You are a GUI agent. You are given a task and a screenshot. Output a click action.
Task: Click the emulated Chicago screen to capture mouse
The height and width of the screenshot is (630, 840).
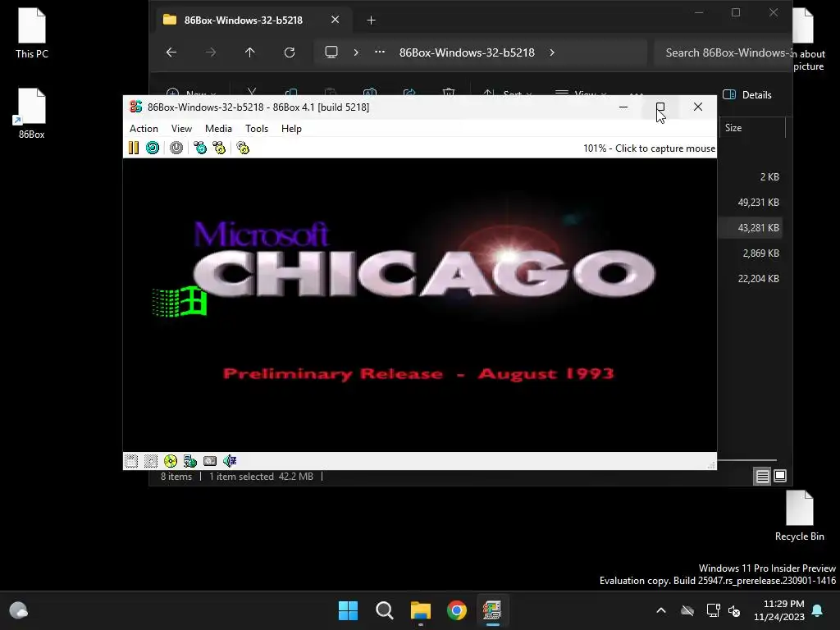tap(419, 304)
